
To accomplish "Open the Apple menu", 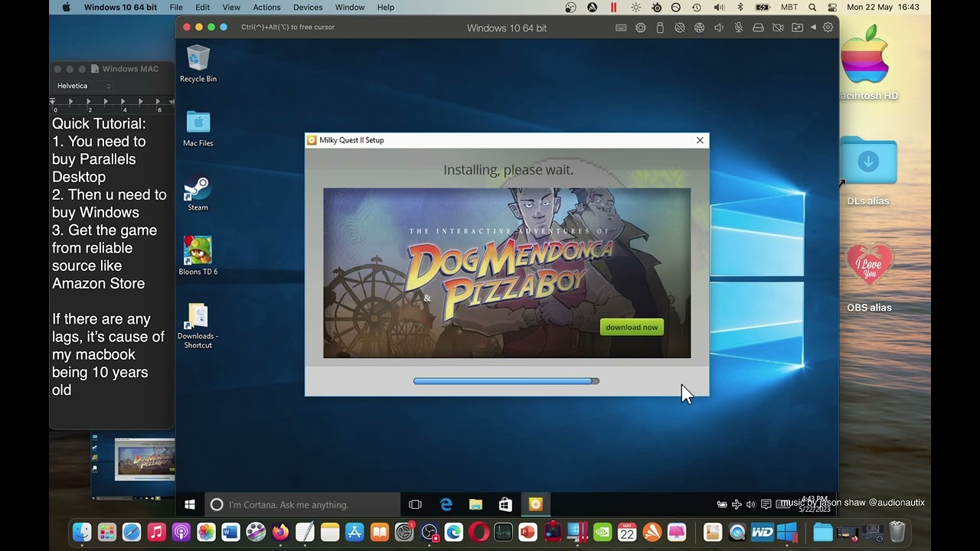I will pyautogui.click(x=66, y=7).
